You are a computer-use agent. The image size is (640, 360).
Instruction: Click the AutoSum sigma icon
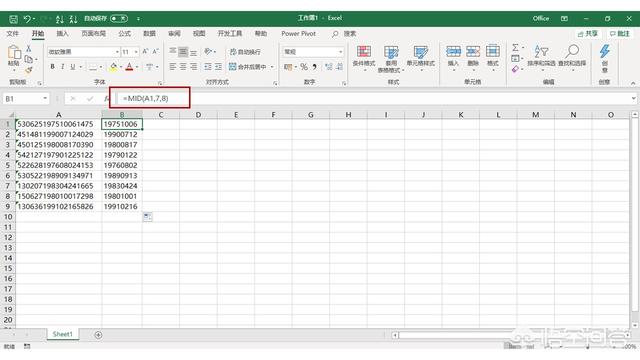click(x=516, y=47)
